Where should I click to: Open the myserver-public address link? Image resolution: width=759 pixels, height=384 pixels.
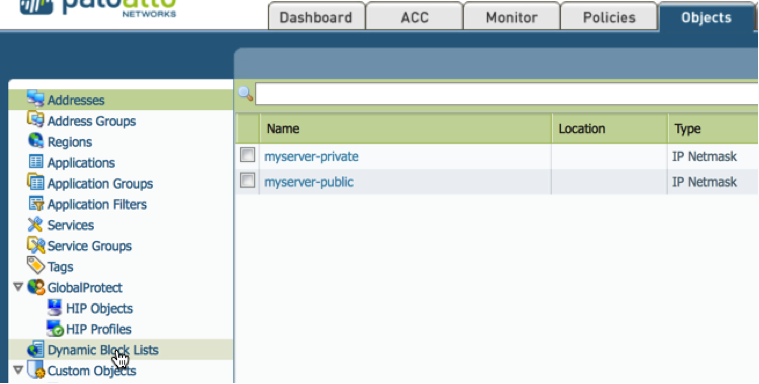(x=309, y=182)
